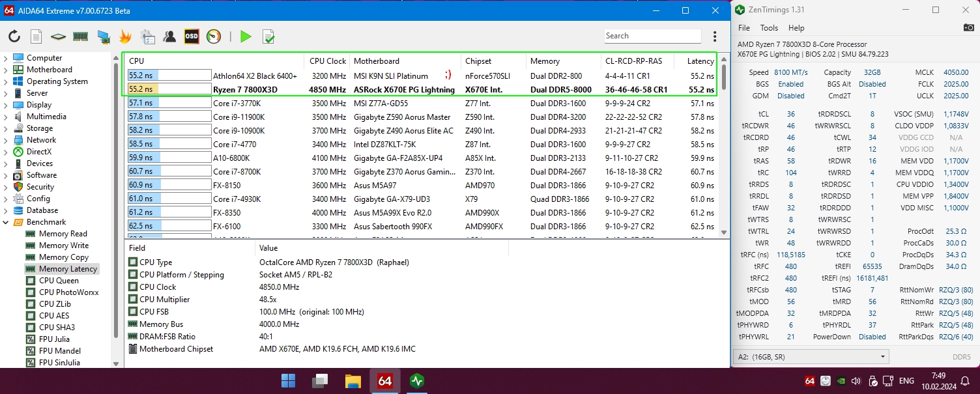Screen dimensions: 980x394
Task: Click the ZenTimings screenshot camera icon
Action: 968,27
